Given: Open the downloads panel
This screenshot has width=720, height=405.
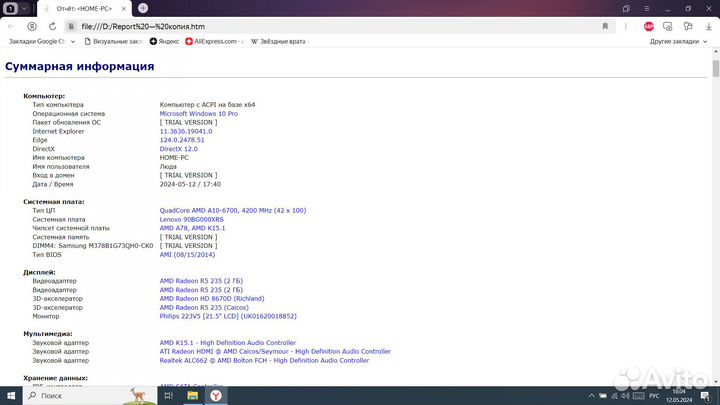Looking at the screenshot, I should click(x=709, y=26).
